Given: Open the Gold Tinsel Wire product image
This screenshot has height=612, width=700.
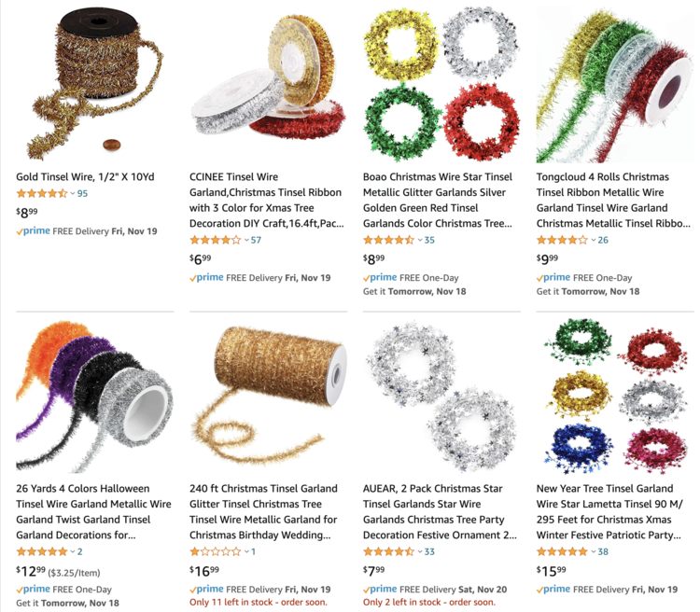Looking at the screenshot, I should [x=94, y=83].
